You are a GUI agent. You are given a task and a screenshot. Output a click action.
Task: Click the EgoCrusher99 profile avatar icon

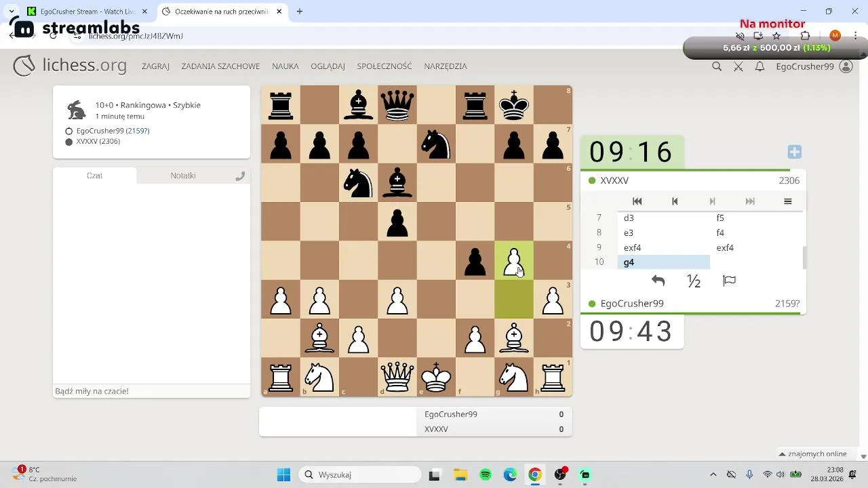click(x=846, y=66)
